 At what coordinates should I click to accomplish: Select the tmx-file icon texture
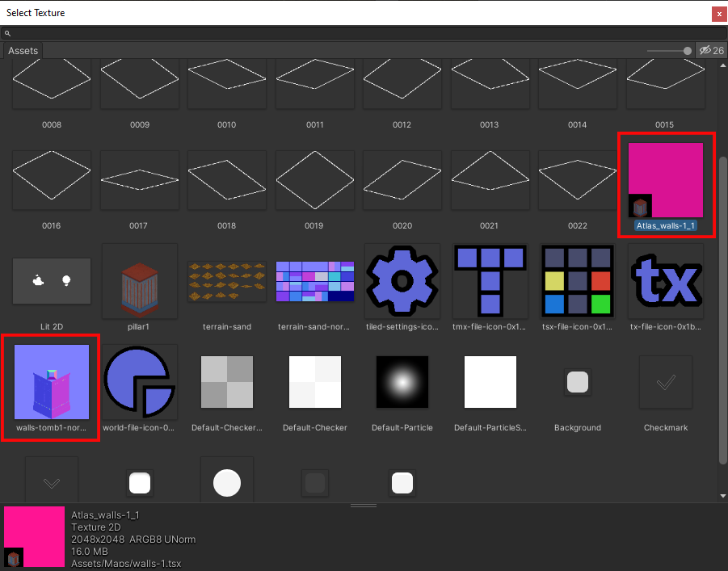pos(490,281)
